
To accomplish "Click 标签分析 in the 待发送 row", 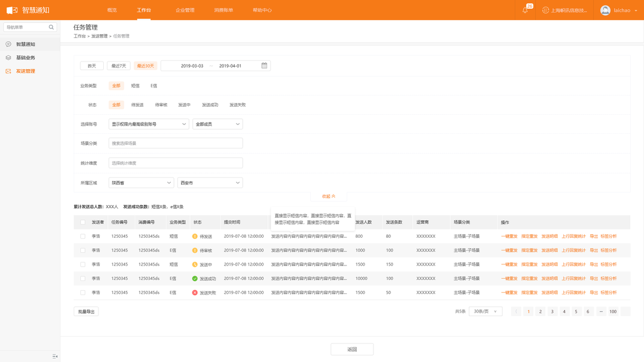I will coord(608,237).
